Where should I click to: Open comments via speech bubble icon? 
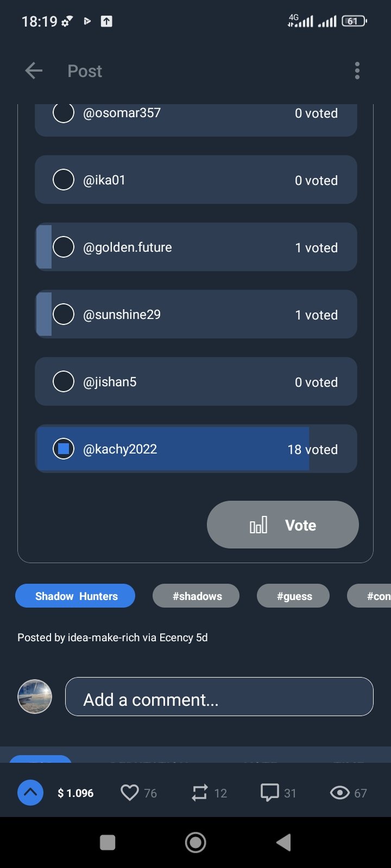click(x=269, y=793)
